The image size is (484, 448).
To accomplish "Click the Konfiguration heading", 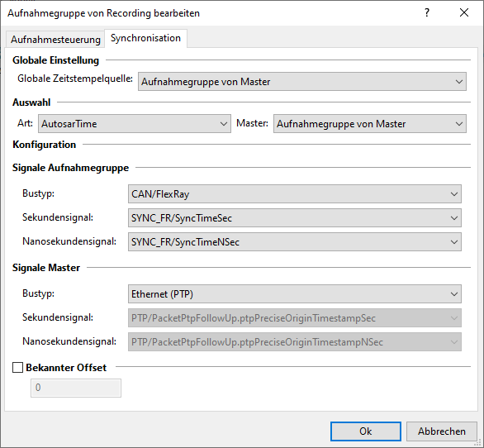I will coord(44,145).
